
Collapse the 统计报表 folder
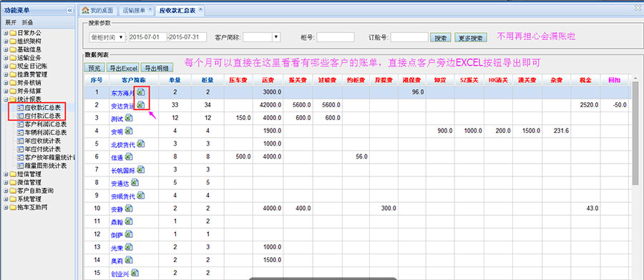click(6, 99)
